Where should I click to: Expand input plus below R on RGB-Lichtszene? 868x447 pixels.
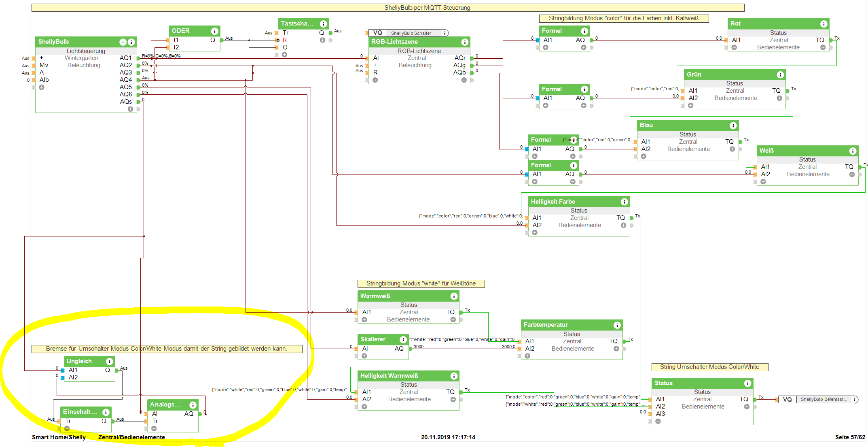click(375, 80)
